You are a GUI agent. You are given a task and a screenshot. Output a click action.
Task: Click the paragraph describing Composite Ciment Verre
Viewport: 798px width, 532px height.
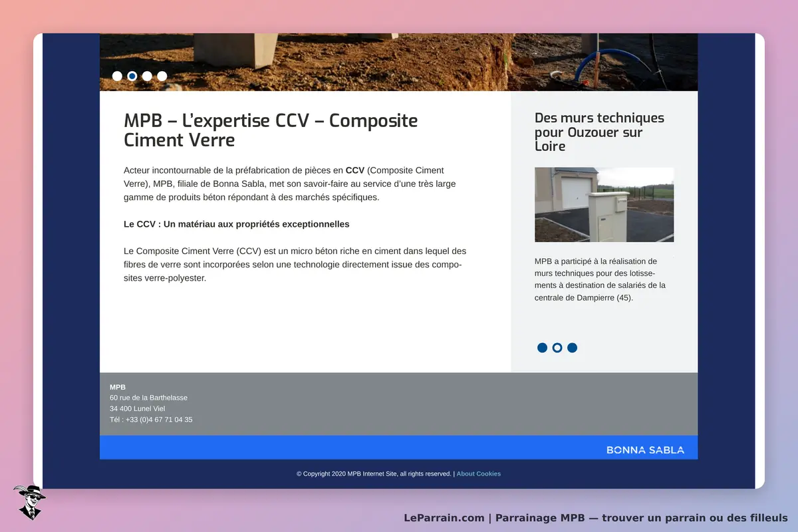tap(295, 264)
